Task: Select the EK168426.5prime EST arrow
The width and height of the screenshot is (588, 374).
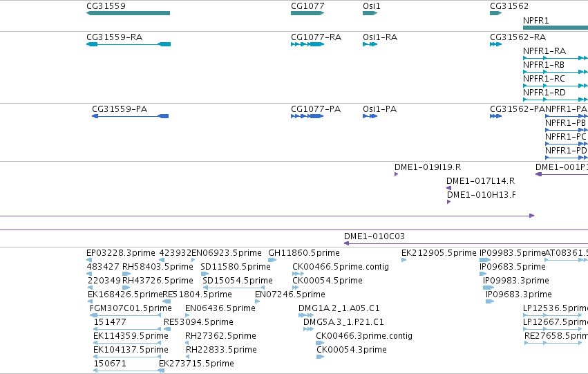Action: 90,301
